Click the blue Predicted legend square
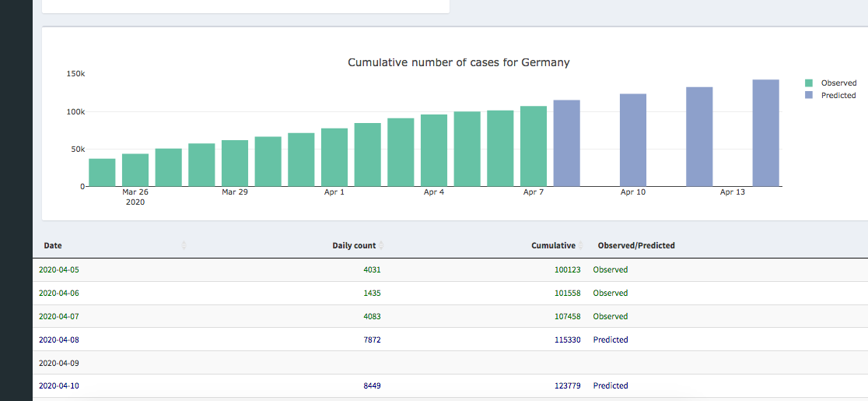The width and height of the screenshot is (868, 401). tap(809, 96)
